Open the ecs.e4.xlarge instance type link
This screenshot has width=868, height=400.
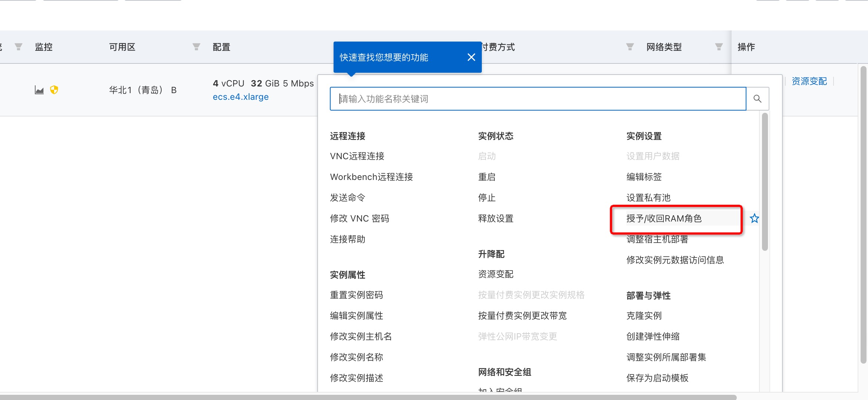click(241, 97)
